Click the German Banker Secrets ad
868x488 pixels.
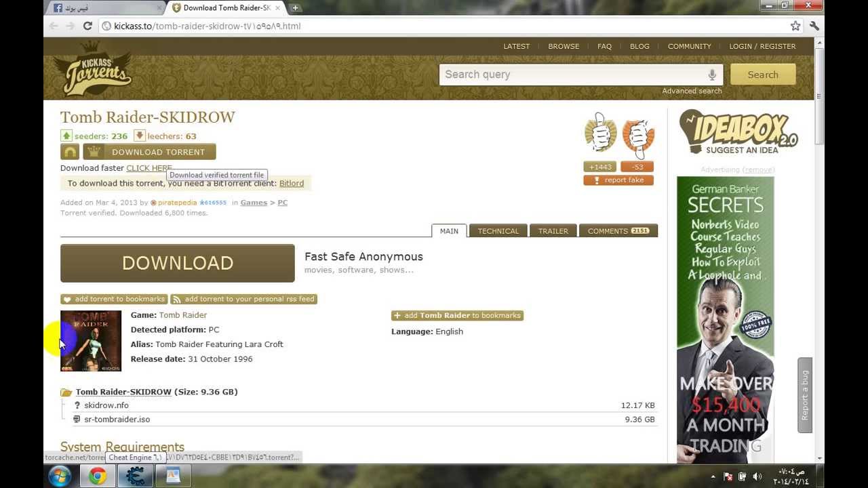pyautogui.click(x=726, y=319)
